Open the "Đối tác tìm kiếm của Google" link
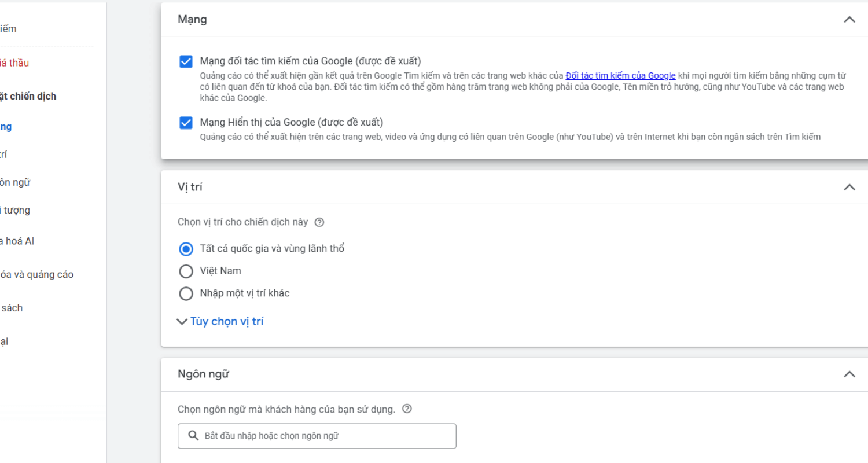Viewport: 868px width, 463px height. [x=620, y=76]
